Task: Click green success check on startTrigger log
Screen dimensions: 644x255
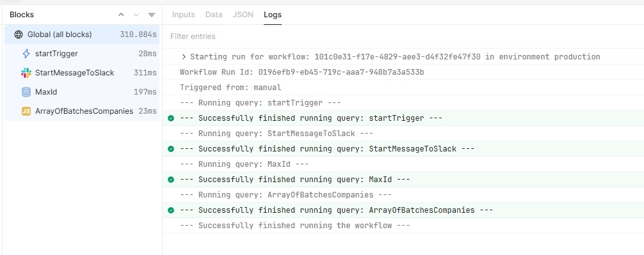Action: click(171, 118)
